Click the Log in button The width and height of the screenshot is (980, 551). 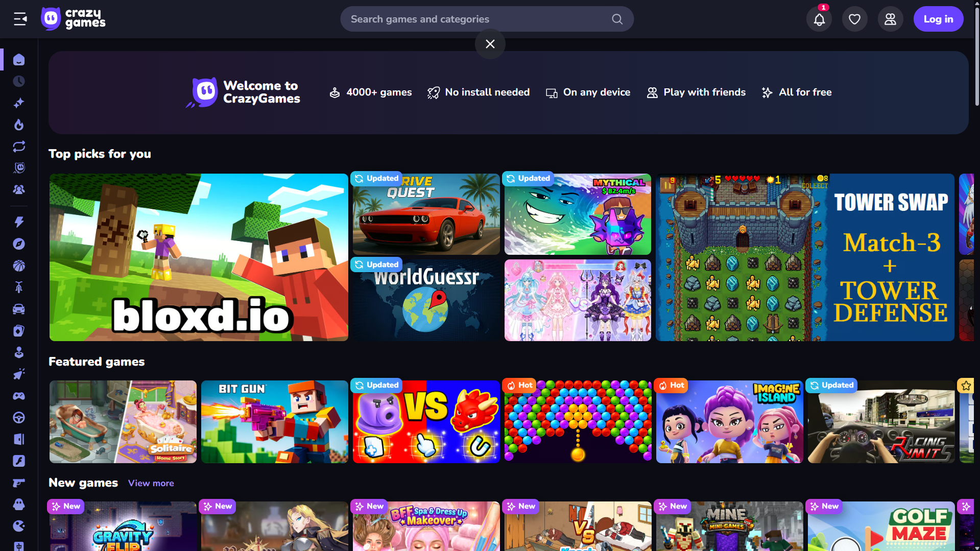[x=938, y=19]
